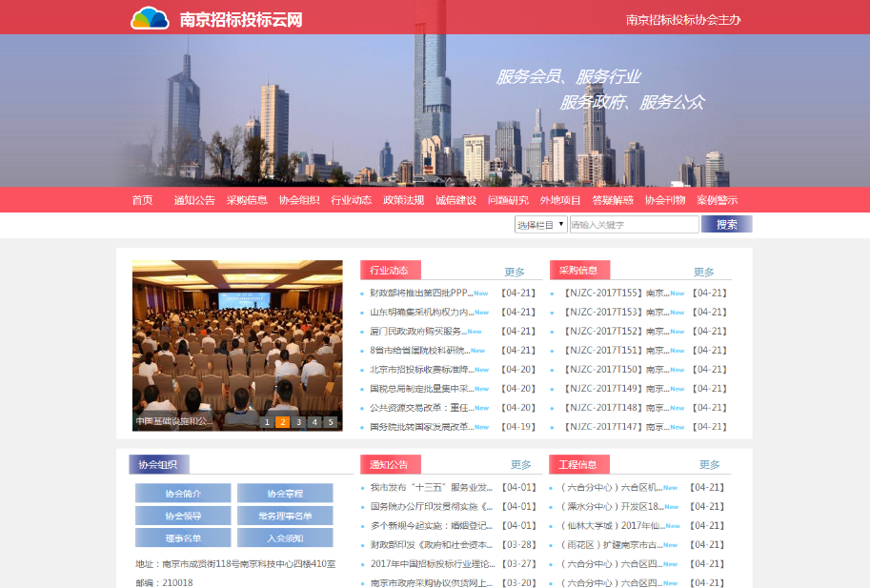
Task: View more under 工程信息 section
Action: tap(709, 464)
